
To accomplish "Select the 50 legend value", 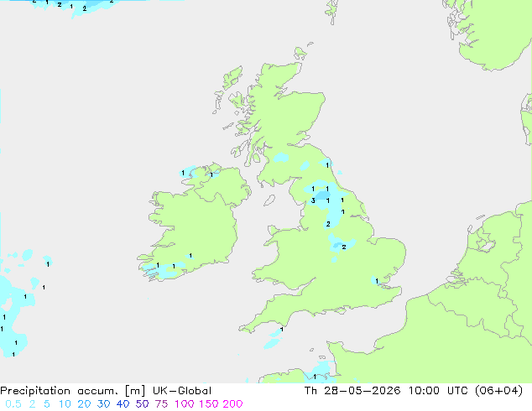I will [142, 404].
